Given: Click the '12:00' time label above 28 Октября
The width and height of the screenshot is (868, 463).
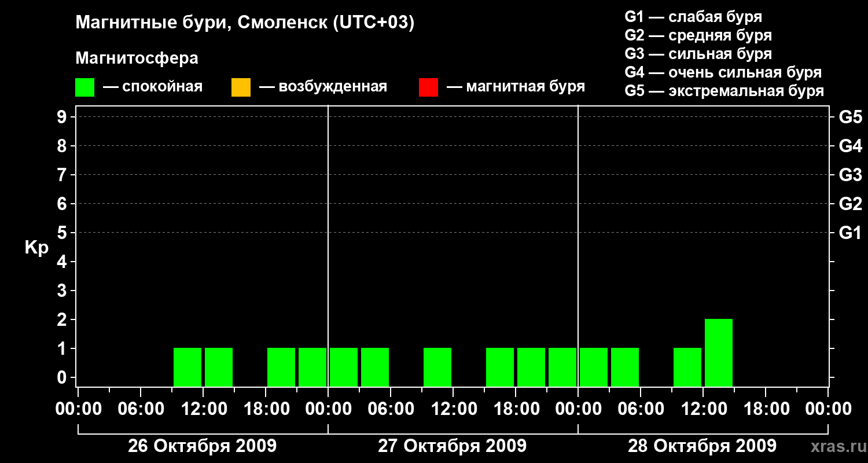Looking at the screenshot, I should tap(703, 409).
